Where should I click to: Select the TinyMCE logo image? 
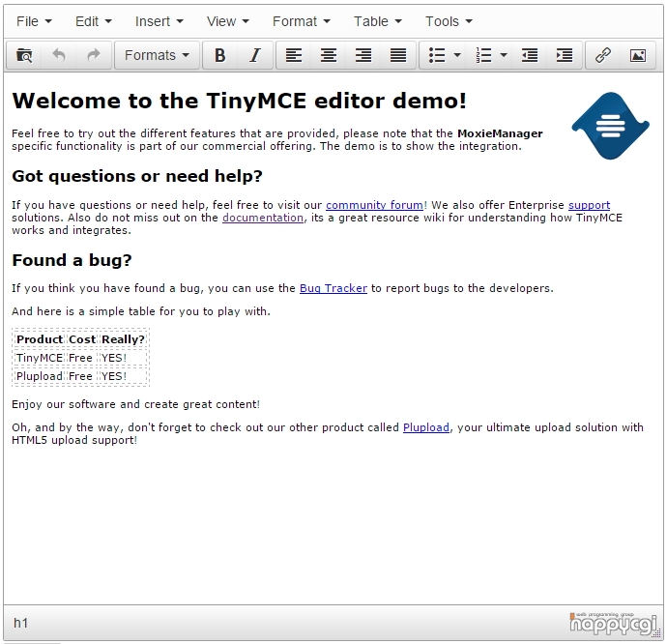tap(610, 126)
